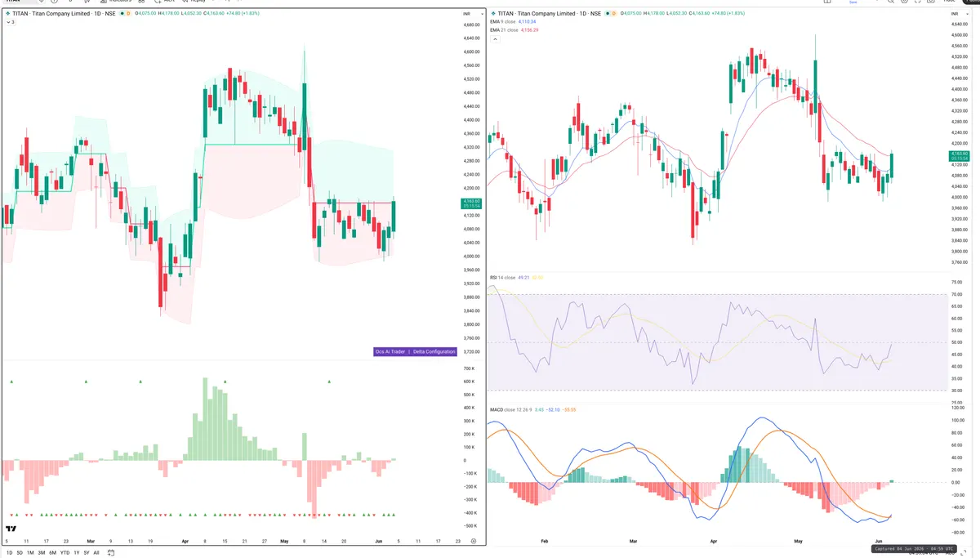Image resolution: width=980 pixels, height=558 pixels.
Task: Select the 3M time range
Action: pyautogui.click(x=42, y=553)
